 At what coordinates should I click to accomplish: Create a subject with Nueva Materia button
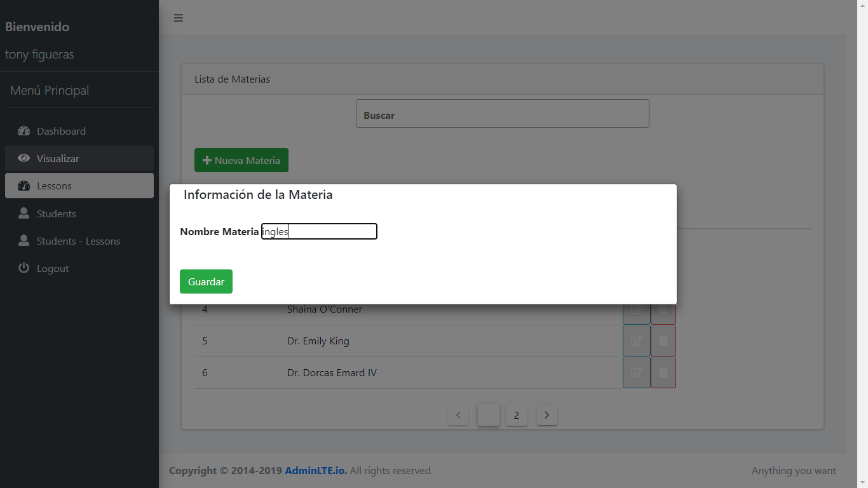(241, 160)
